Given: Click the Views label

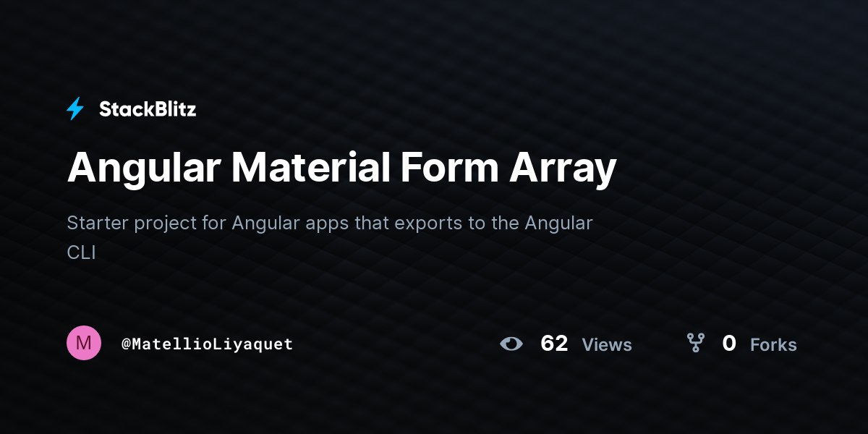Looking at the screenshot, I should 607,345.
